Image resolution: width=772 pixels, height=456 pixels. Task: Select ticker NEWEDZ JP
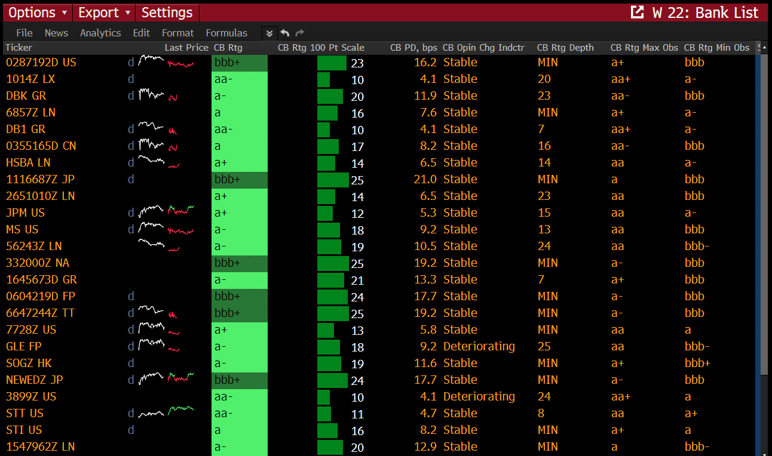point(34,380)
